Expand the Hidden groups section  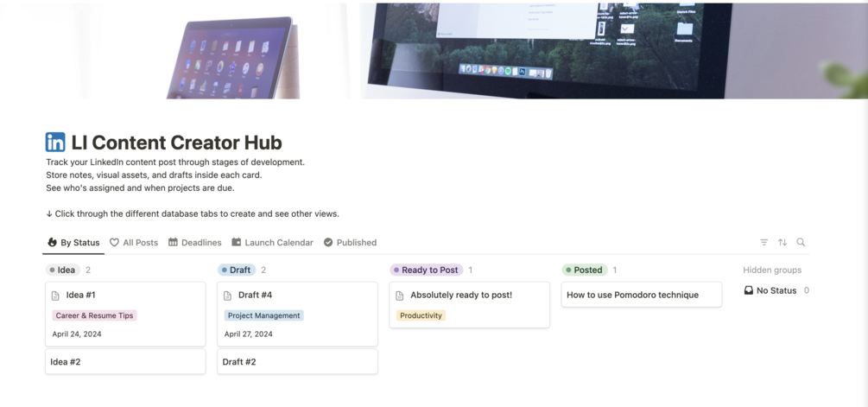771,270
